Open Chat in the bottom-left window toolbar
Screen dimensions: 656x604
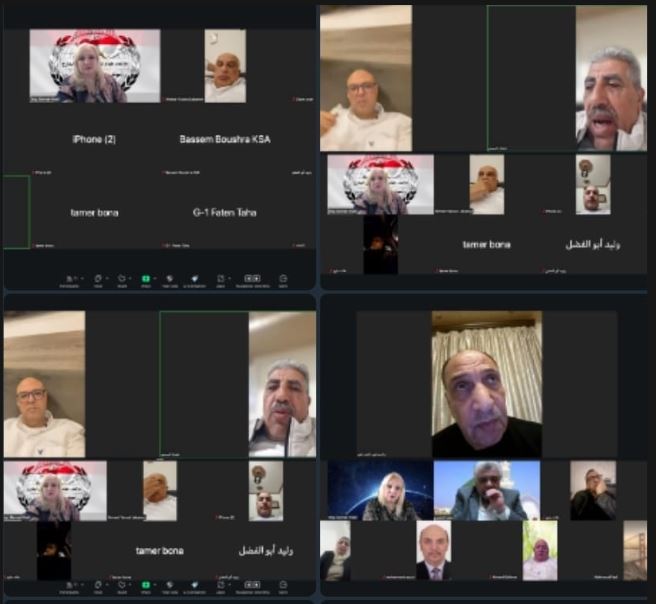click(98, 585)
